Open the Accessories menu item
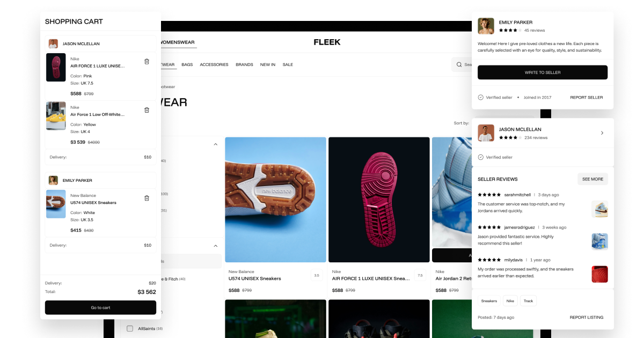The width and height of the screenshot is (644, 338). click(214, 64)
